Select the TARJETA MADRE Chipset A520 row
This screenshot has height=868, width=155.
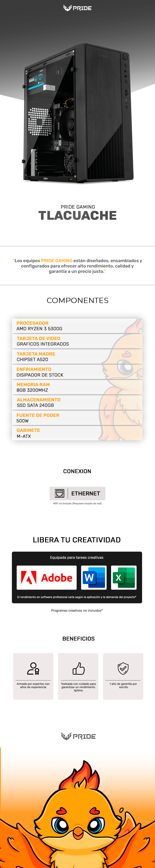pos(77,356)
